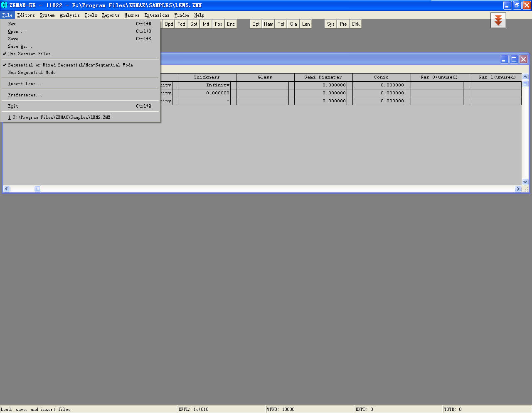Choose Insert Lens... menu item
Image resolution: width=532 pixels, height=413 pixels.
coord(80,84)
